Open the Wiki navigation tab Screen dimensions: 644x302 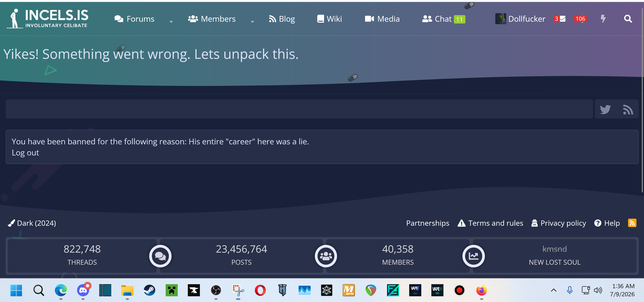point(329,19)
